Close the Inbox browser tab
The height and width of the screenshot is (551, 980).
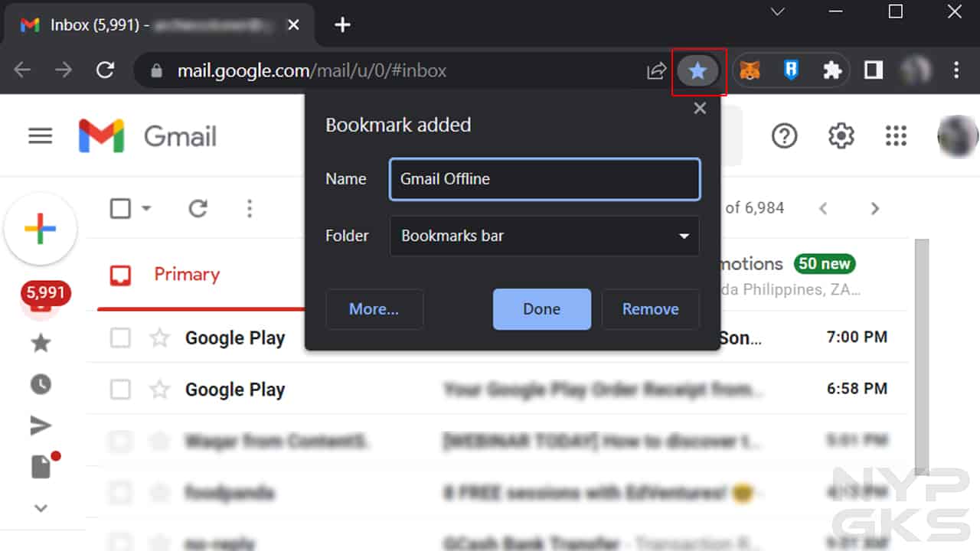tap(293, 24)
